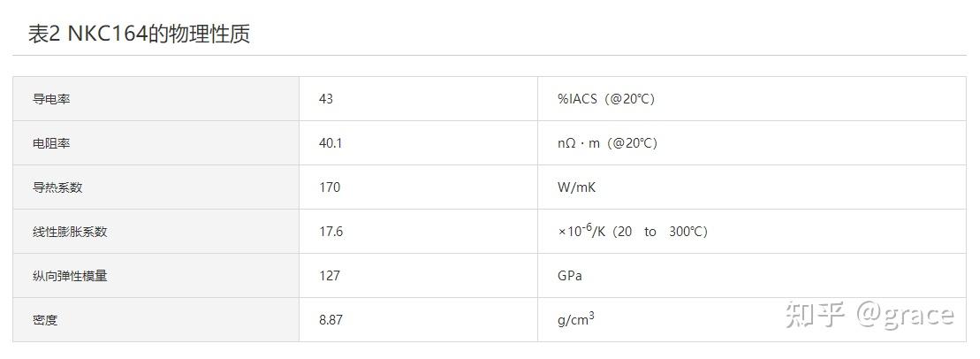Click the 40.1 resistivity value
Image resolution: width=980 pixels, height=359 pixels.
(330, 143)
